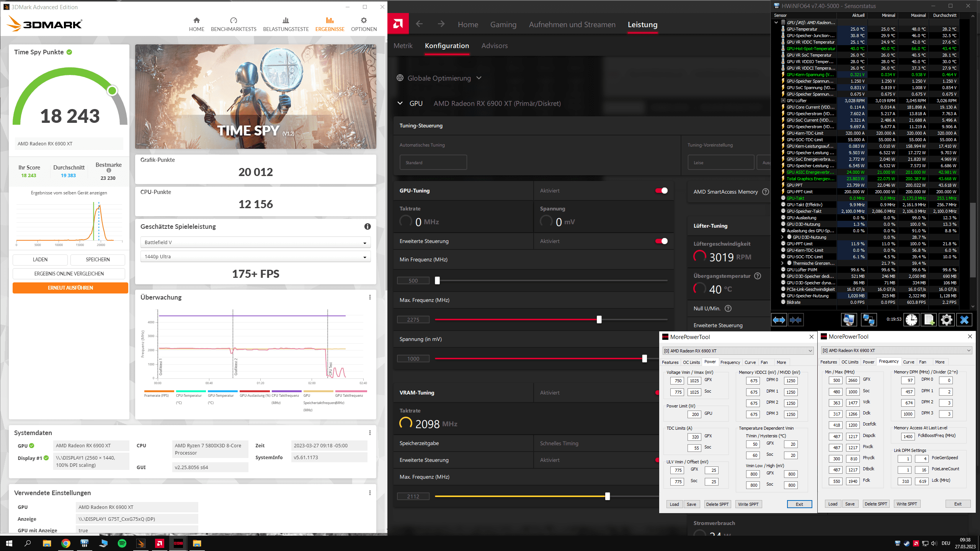Viewport: 980px width, 551px height.
Task: Click the HWiNFO logging document icon
Action: (929, 320)
